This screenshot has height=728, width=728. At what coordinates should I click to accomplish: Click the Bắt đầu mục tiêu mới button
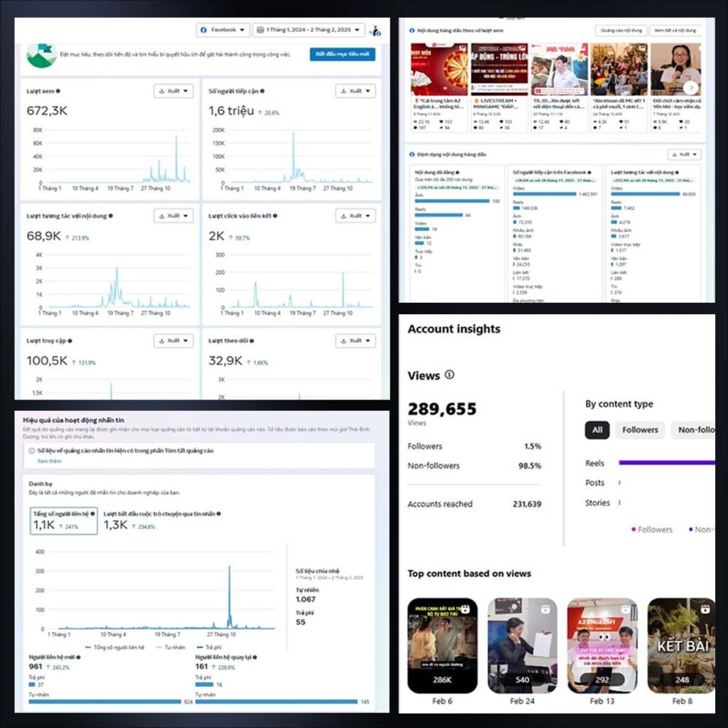[342, 54]
